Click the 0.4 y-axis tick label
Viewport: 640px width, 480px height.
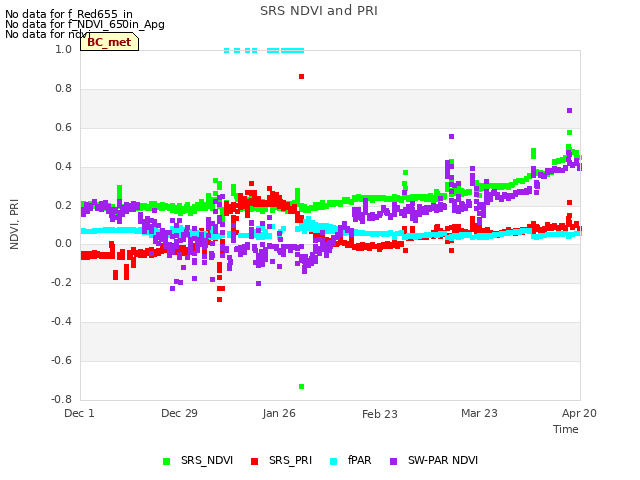pos(63,166)
